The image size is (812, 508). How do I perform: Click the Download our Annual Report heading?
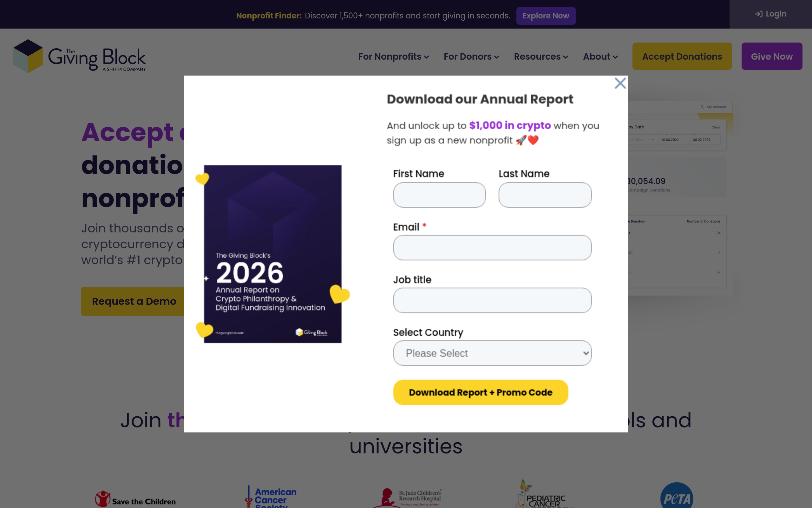pyautogui.click(x=480, y=99)
